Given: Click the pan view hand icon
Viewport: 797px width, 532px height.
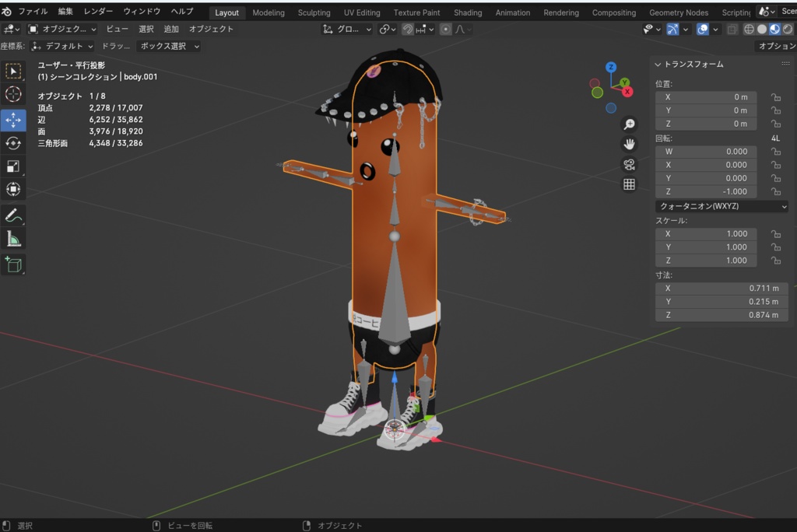Looking at the screenshot, I should pos(629,145).
